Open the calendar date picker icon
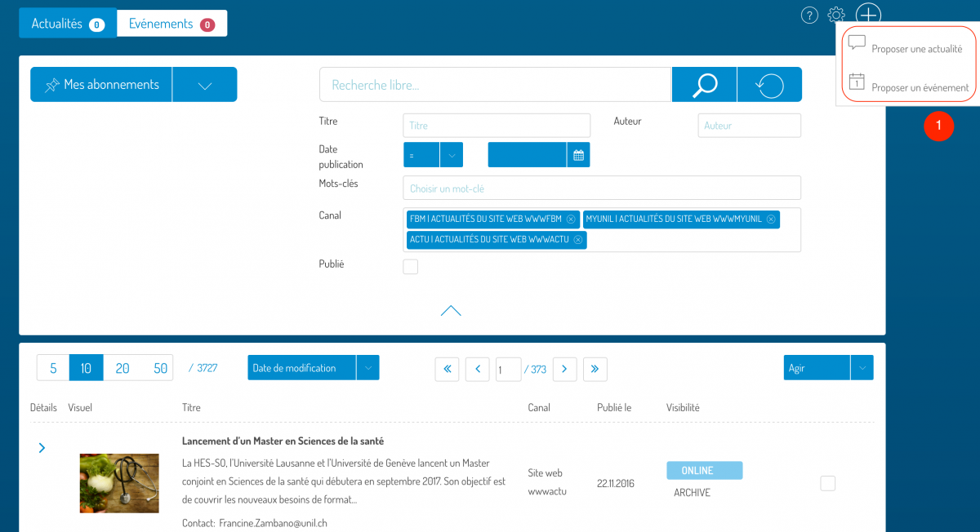This screenshot has height=532, width=980. 578,155
